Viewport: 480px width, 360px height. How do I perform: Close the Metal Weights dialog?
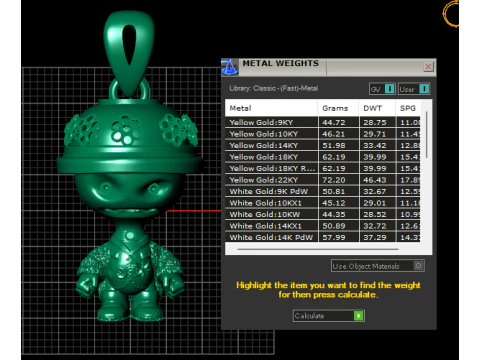[428, 67]
